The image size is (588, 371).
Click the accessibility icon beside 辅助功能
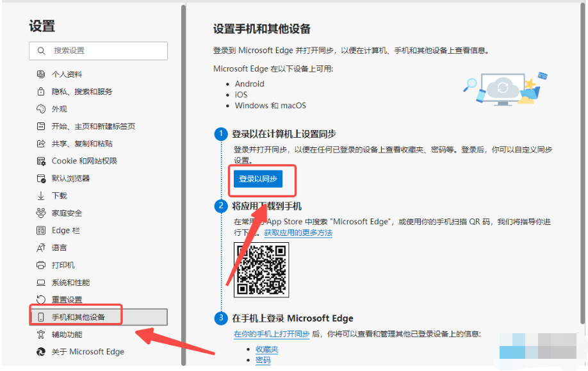click(x=41, y=334)
